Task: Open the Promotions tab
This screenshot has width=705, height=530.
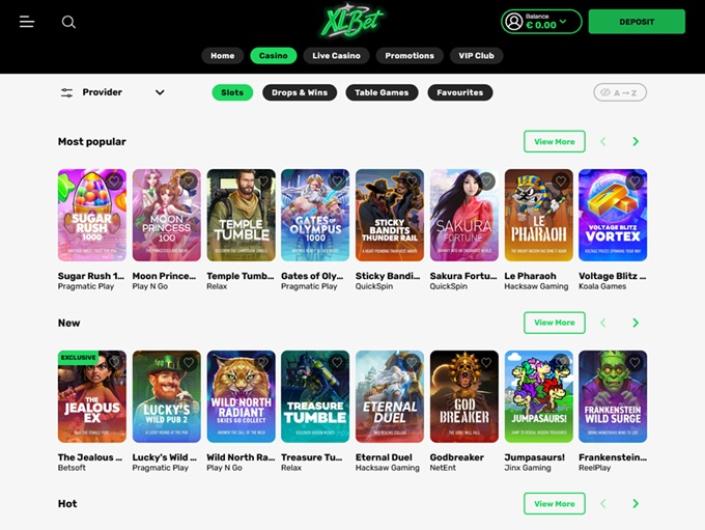Action: point(410,56)
